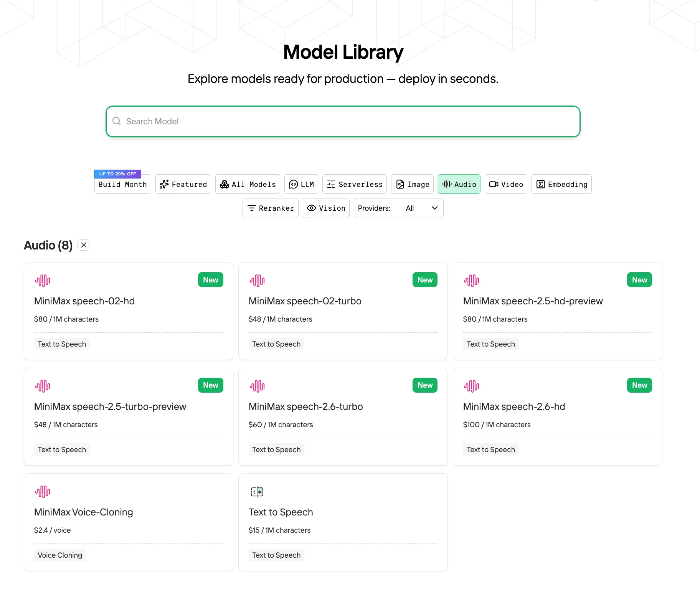Click the Audio waveform icon in filter
Viewport: 700px width, 598px height.
(x=447, y=184)
